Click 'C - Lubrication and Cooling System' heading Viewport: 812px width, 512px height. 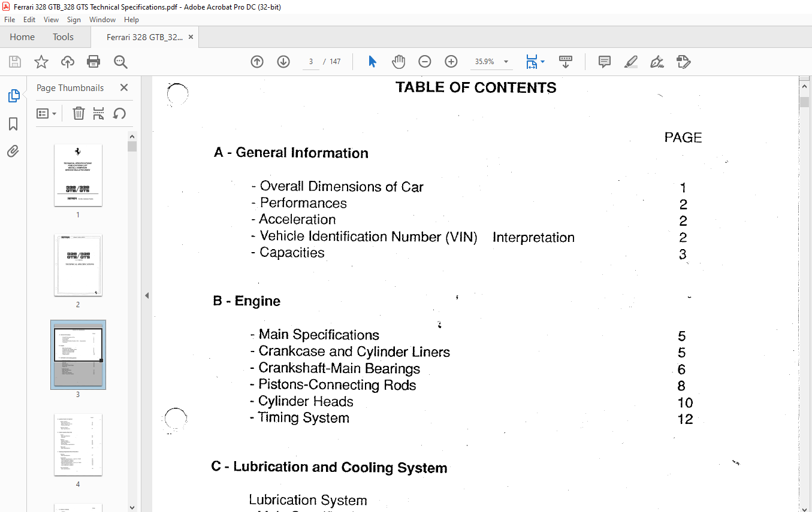point(330,467)
